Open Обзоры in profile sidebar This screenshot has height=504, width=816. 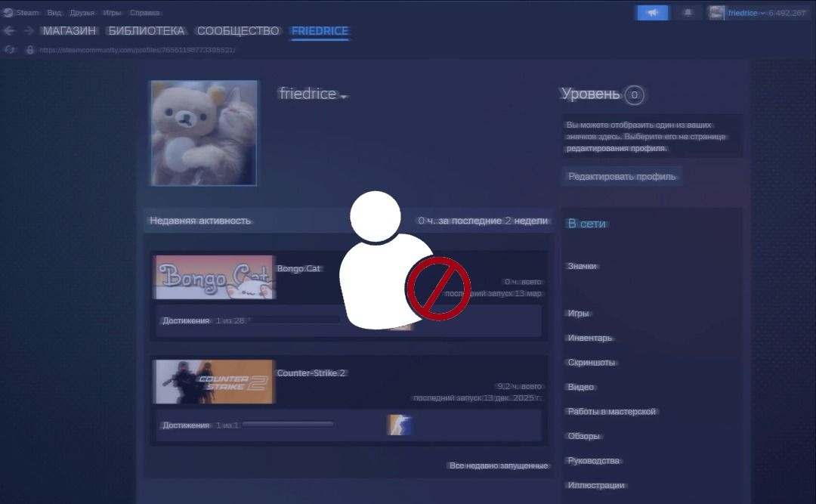(x=583, y=436)
